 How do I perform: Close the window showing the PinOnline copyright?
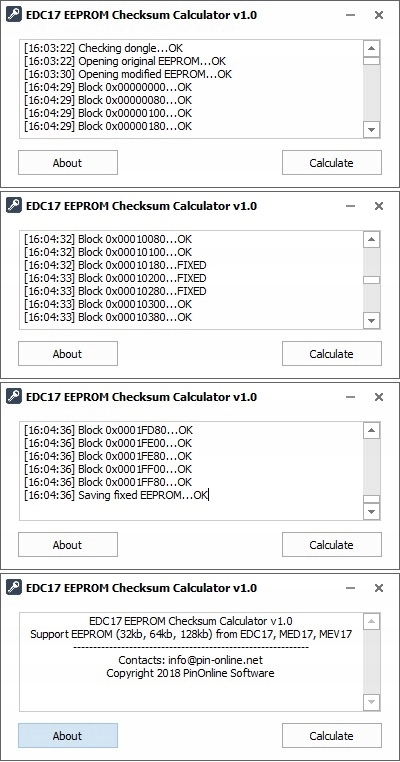tap(379, 588)
